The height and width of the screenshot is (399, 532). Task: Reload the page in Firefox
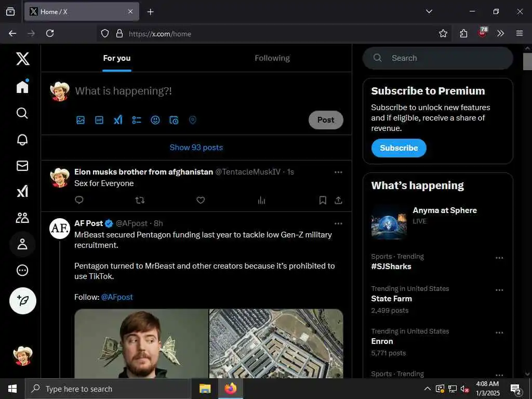tap(50, 33)
